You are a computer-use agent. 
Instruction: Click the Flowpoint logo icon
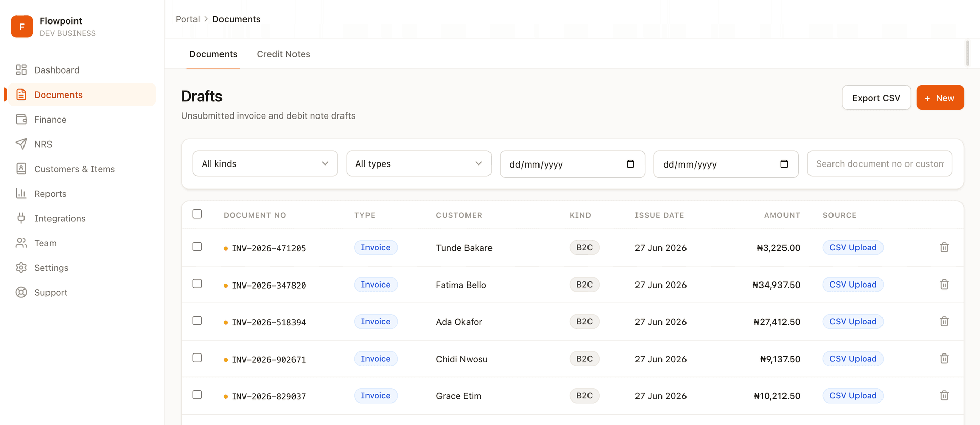click(x=22, y=27)
